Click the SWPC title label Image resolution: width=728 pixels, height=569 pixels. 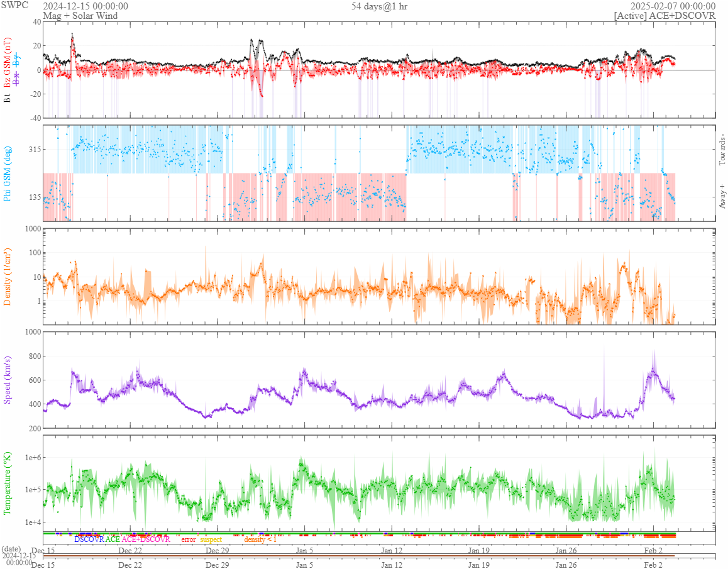tap(14, 5)
